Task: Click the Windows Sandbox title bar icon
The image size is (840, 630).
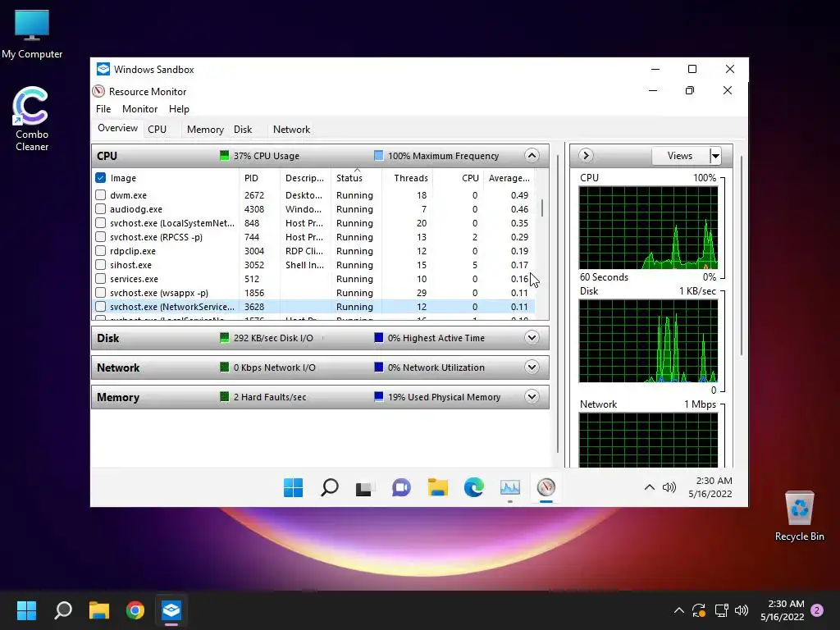Action: tap(103, 69)
